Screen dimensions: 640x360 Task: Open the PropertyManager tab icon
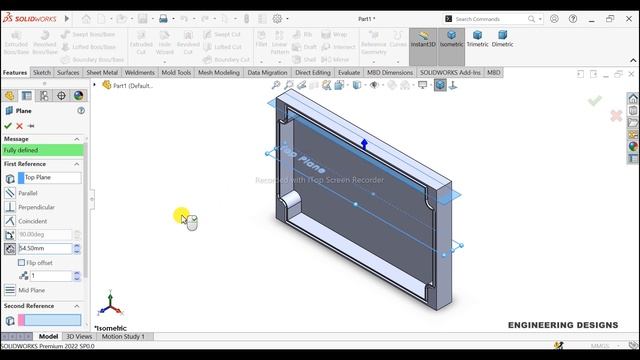(x=27, y=96)
